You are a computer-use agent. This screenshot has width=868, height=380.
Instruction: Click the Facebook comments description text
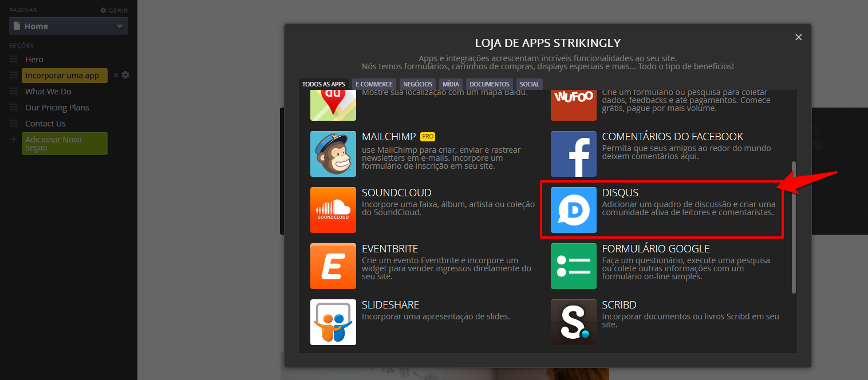pos(686,152)
